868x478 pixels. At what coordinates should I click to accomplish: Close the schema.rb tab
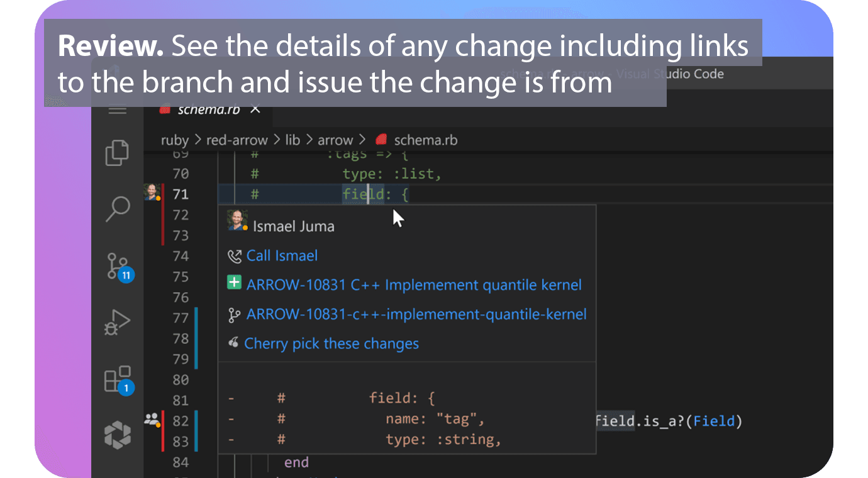(255, 109)
